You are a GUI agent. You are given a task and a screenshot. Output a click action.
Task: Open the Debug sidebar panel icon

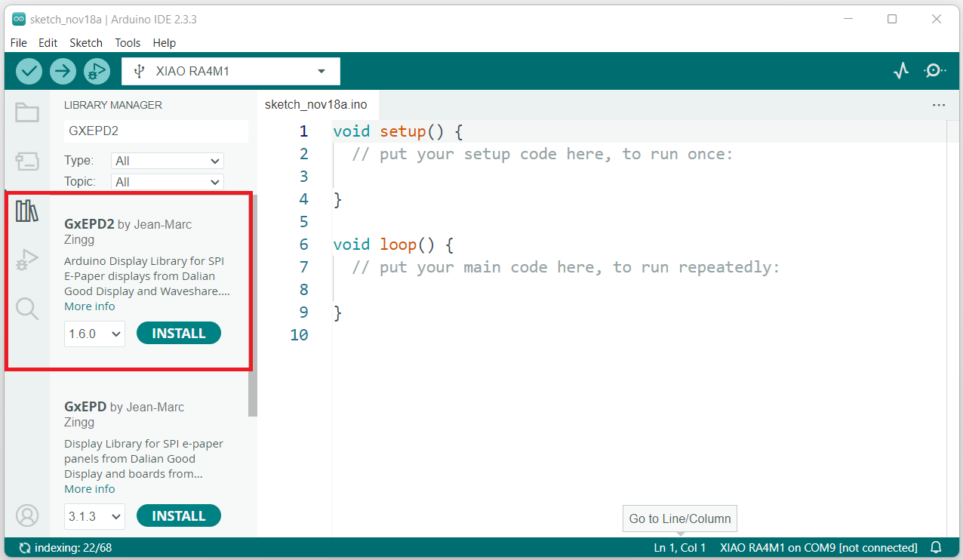pyautogui.click(x=27, y=260)
